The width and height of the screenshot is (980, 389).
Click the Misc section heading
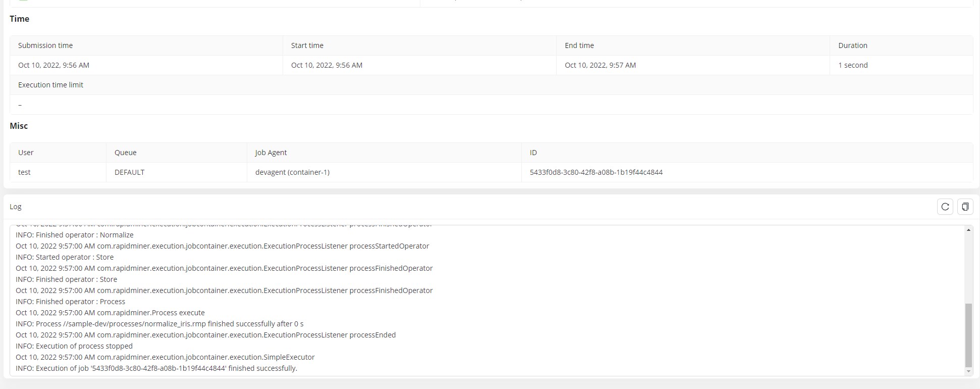(x=19, y=126)
